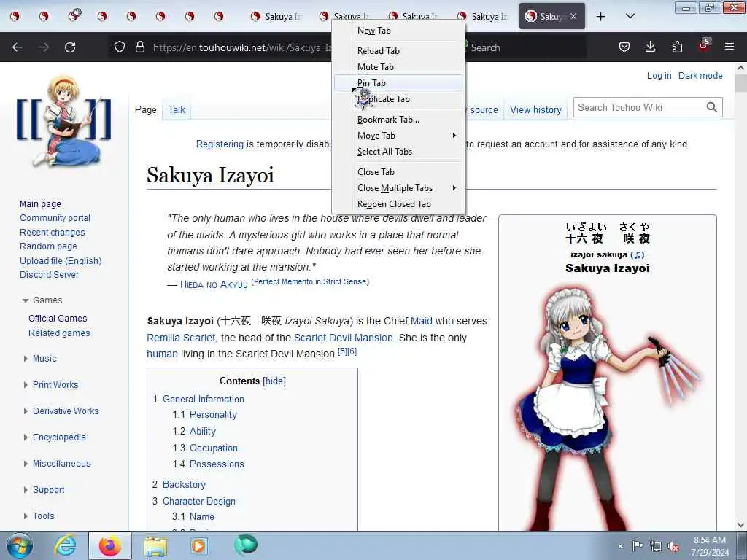The width and height of the screenshot is (747, 560).
Task: Play the izajoi sakuja pronunciation audio
Action: (x=638, y=255)
